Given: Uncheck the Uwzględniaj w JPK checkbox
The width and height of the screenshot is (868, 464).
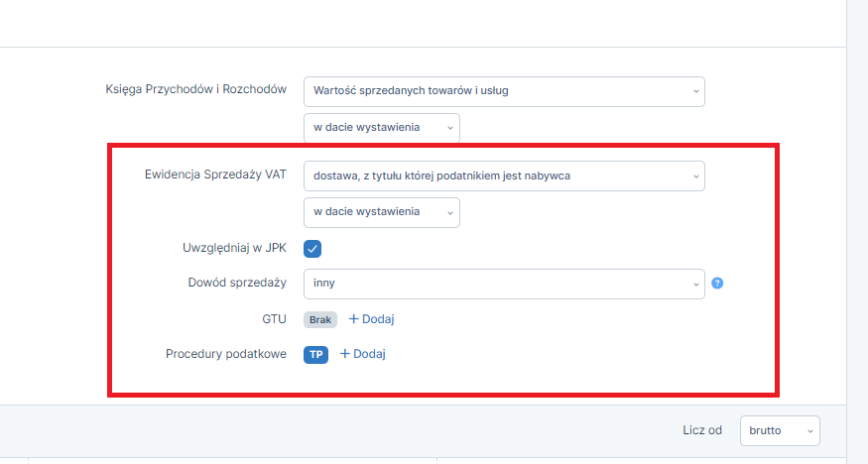Looking at the screenshot, I should click(312, 248).
